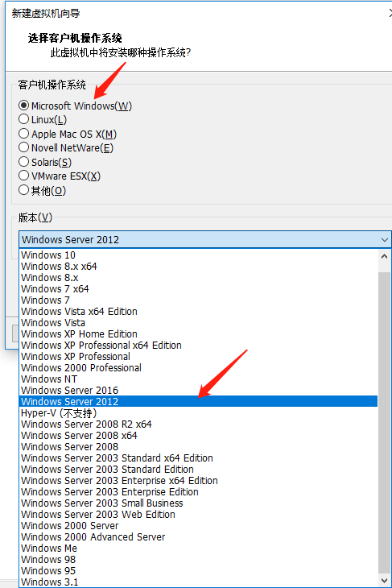Pick plain Windows Server 2008 item

click(198, 446)
